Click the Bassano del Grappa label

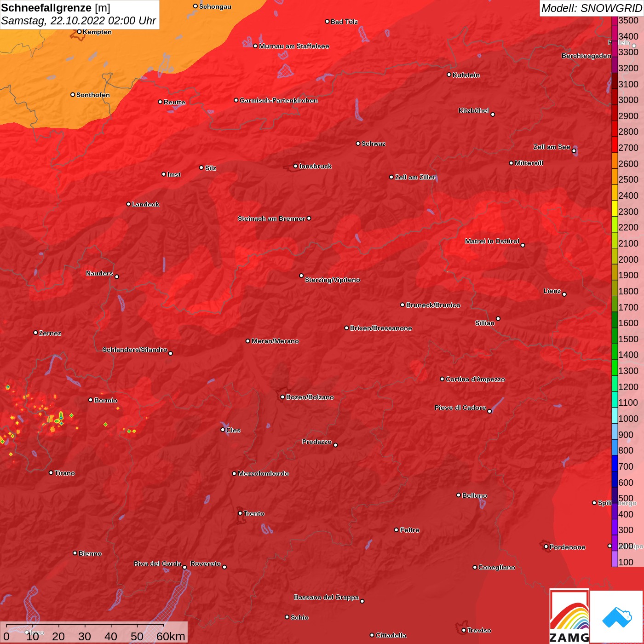[326, 597]
